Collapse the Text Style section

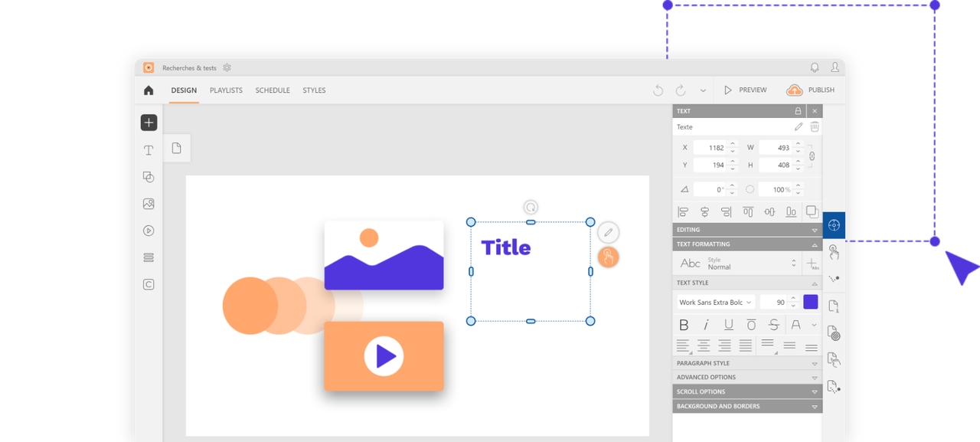pyautogui.click(x=747, y=283)
